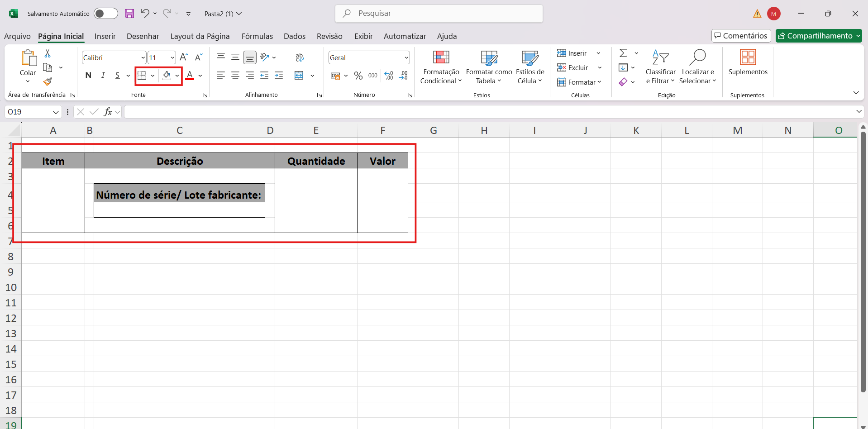Toggle underline (S) formatting
868x429 pixels.
118,76
